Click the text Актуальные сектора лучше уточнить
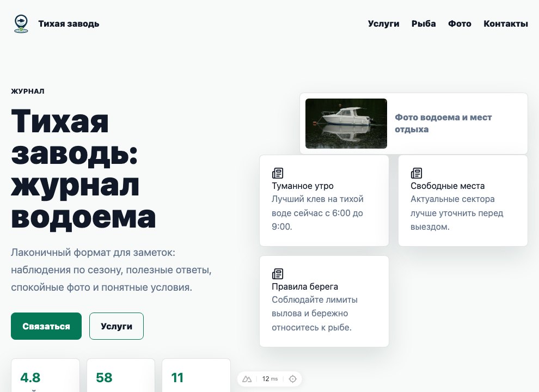 pyautogui.click(x=457, y=213)
